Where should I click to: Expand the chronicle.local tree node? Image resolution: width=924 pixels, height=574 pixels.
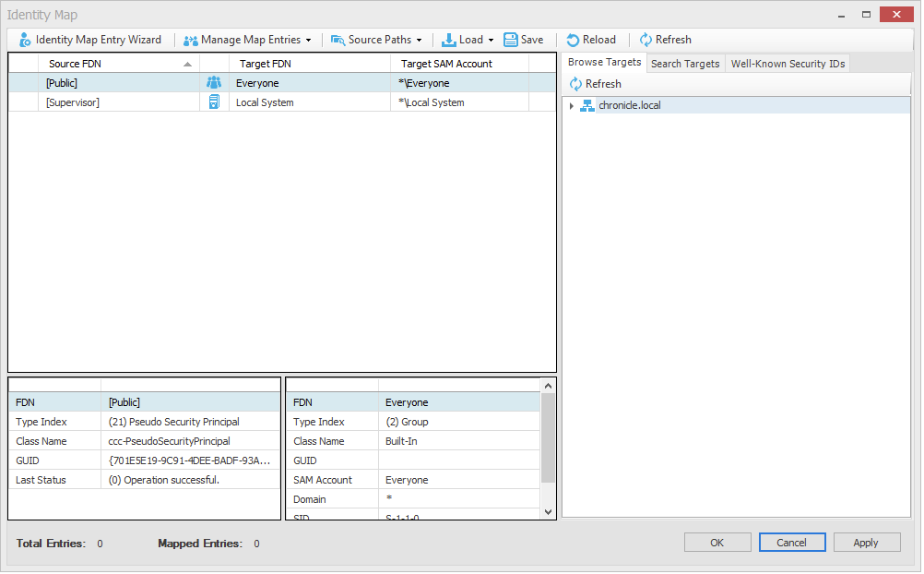coord(572,105)
